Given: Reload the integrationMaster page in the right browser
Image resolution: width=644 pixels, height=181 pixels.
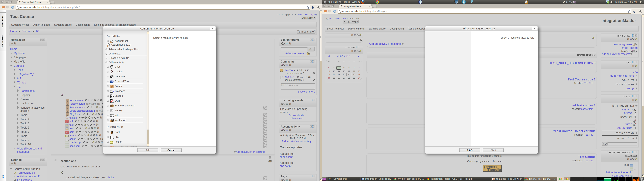Looking at the screenshot, I should (x=335, y=11).
